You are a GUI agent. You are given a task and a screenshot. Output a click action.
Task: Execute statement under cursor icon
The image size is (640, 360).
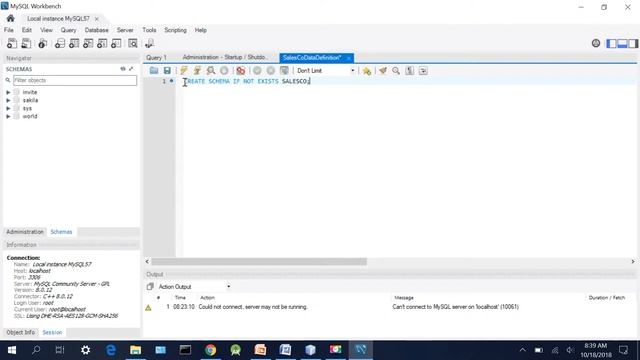pyautogui.click(x=198, y=71)
